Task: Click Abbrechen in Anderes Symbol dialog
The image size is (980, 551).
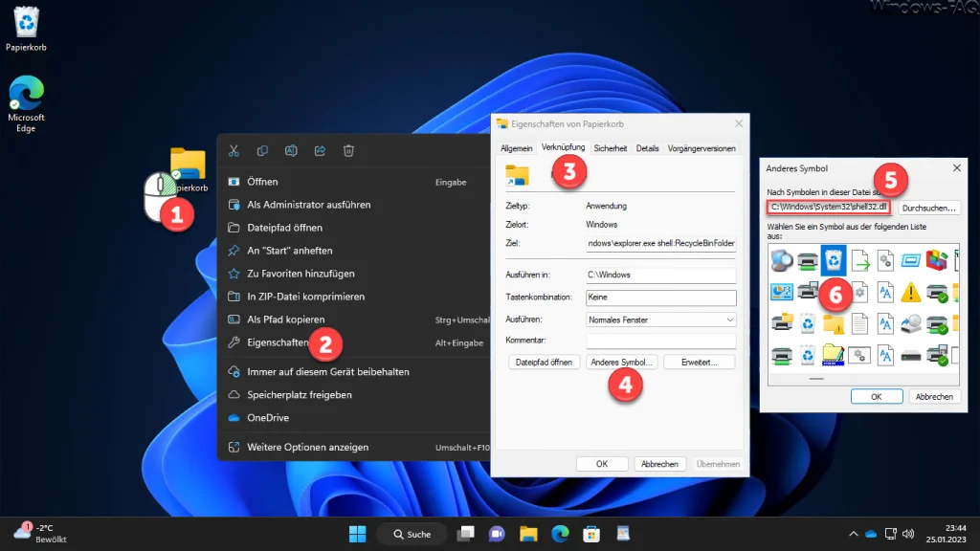Action: tap(934, 397)
